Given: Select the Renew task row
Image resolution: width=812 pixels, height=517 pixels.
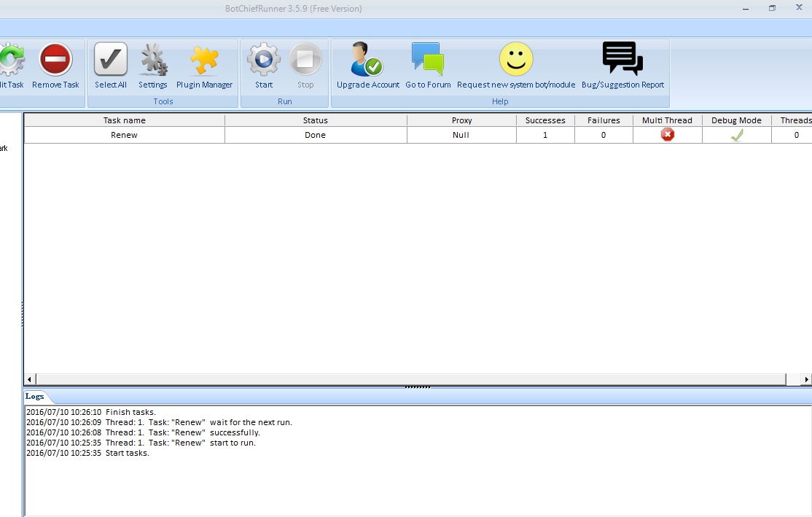Looking at the screenshot, I should [x=125, y=135].
